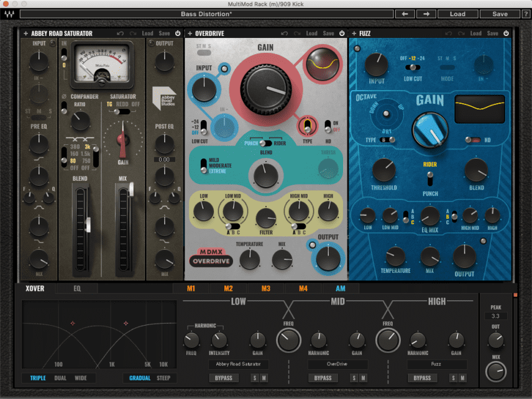This screenshot has height=399, width=532.
Task: Select STEEP crossover slope
Action: click(163, 378)
